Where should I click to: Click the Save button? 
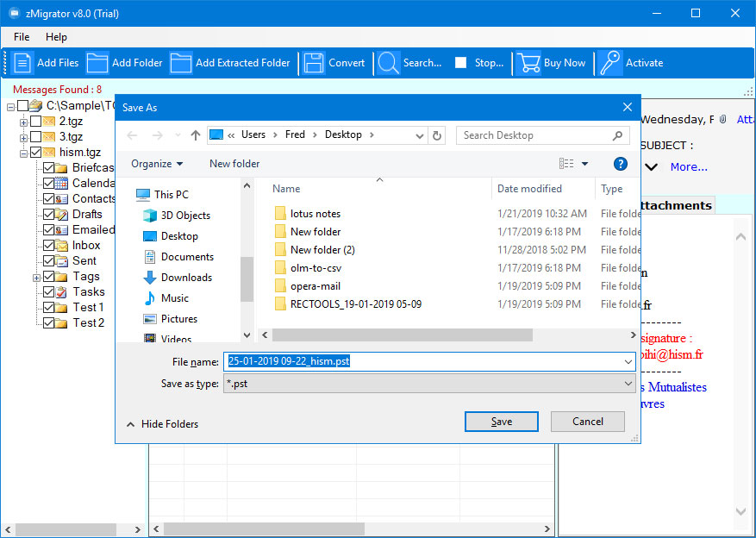coord(502,422)
